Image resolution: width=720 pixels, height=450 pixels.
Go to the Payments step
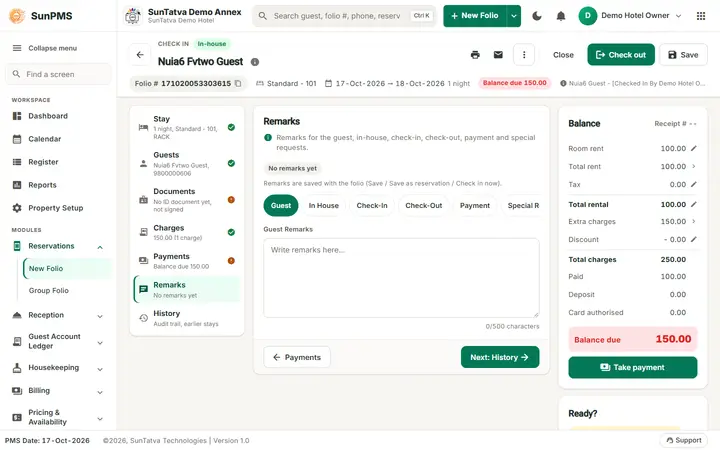187,261
